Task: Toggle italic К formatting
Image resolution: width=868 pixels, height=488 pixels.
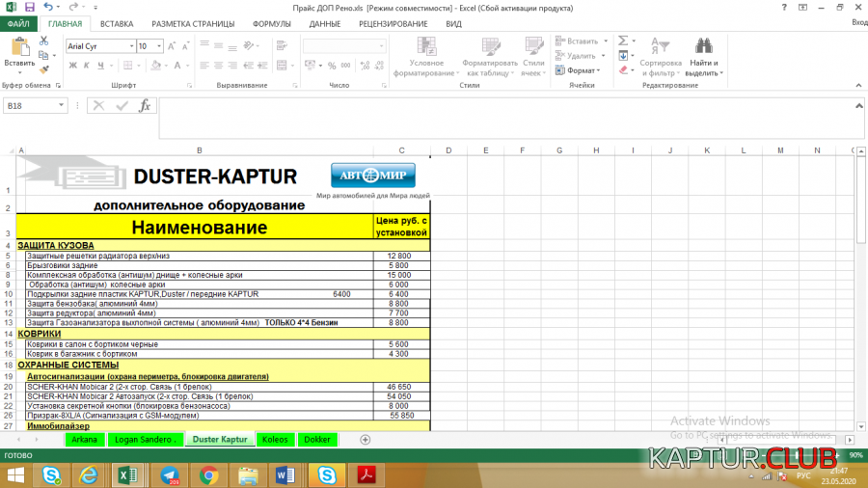Action: tap(86, 66)
